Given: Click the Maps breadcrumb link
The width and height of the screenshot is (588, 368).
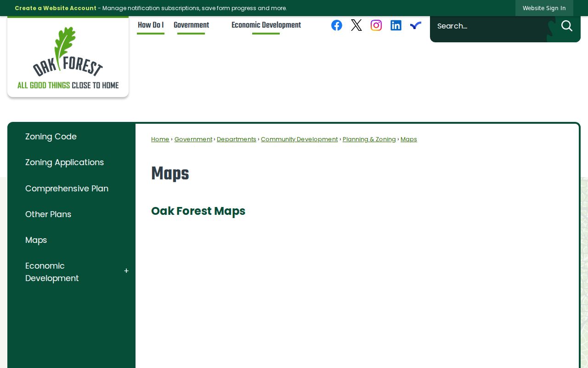Looking at the screenshot, I should point(409,139).
